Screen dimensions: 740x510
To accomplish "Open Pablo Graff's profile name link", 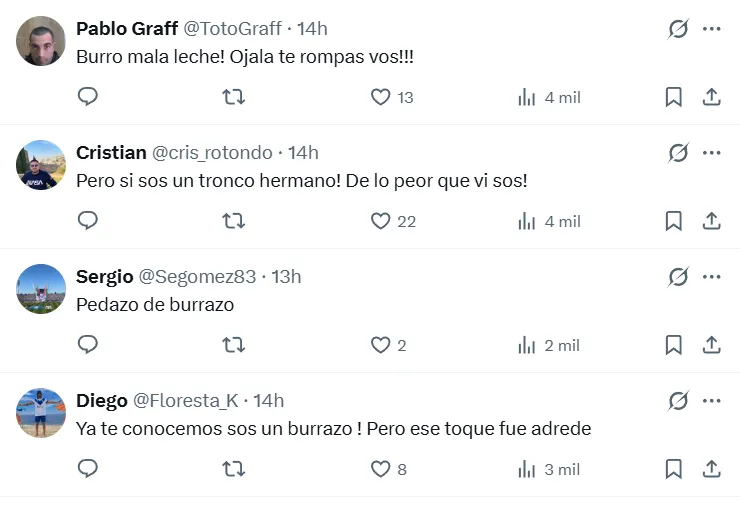I will 126,29.
